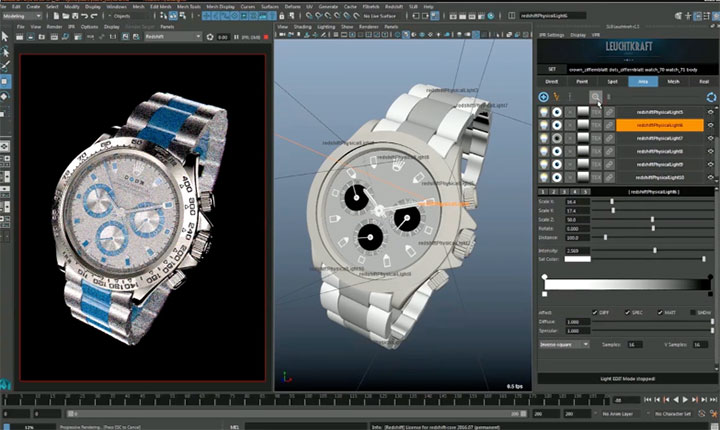The image size is (720, 430).
Task: Toggle visibility eye for redshiftPhysicalLight7
Action: (711, 138)
